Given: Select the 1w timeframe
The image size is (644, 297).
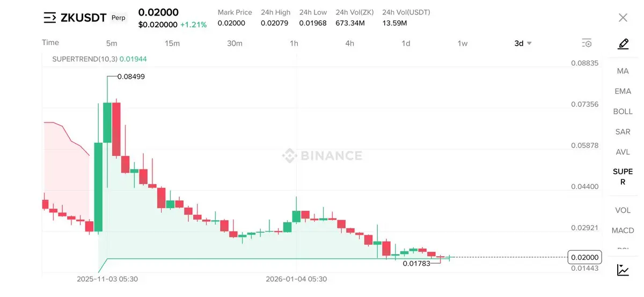Looking at the screenshot, I should click(x=463, y=44).
